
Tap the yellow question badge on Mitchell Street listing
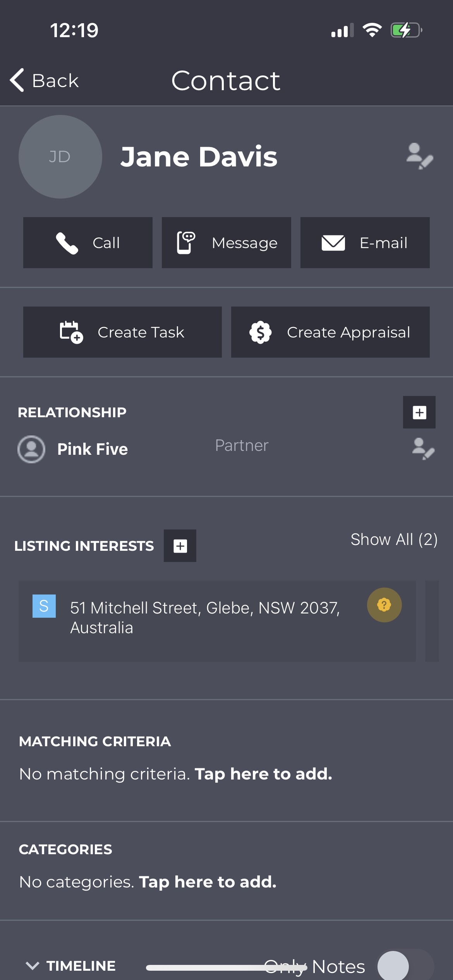(384, 605)
